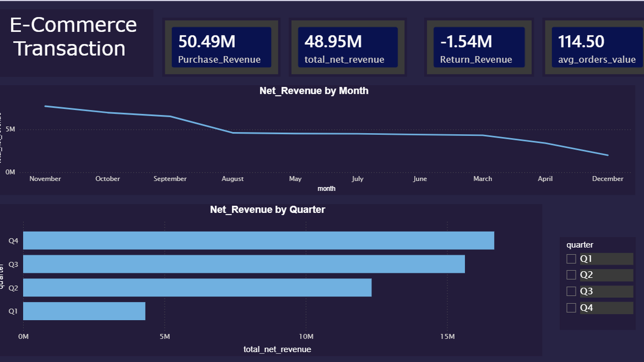Check the Q1 quarter slicer checkbox
The width and height of the screenshot is (644, 362).
571,259
